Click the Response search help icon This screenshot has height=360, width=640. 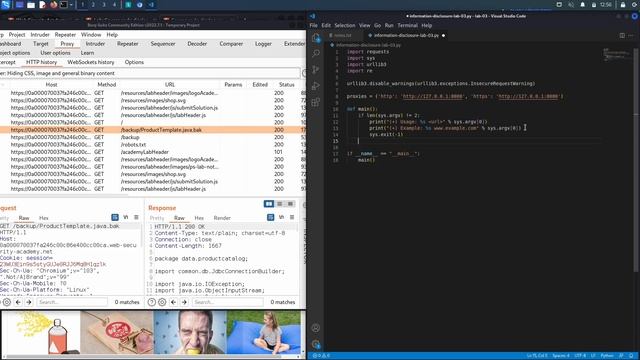point(152,302)
